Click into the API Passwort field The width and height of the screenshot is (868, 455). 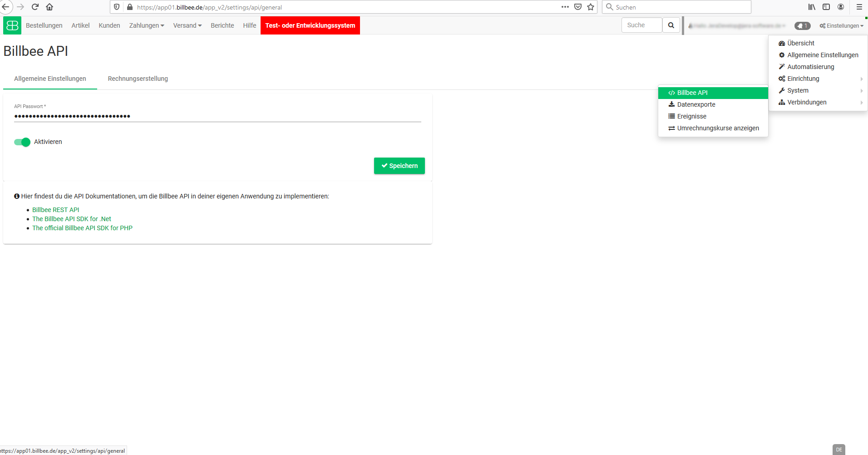pos(217,116)
